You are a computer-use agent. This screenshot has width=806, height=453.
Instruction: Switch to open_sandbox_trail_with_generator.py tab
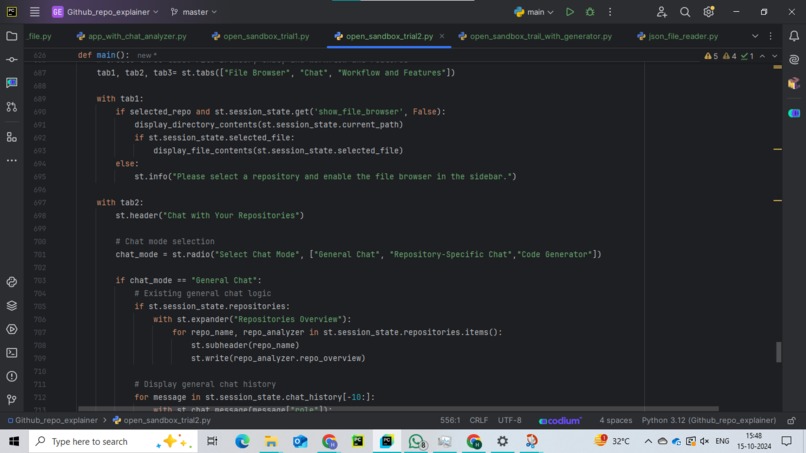[535, 36]
